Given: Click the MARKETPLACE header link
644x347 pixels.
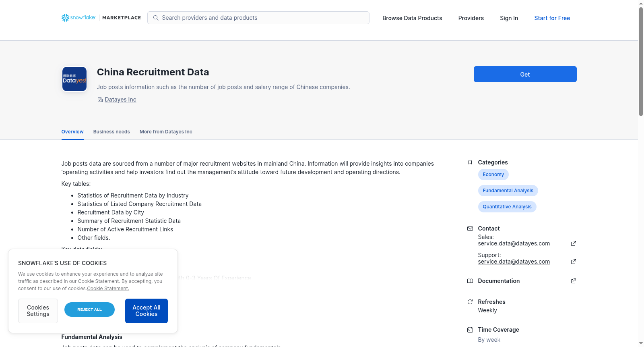Looking at the screenshot, I should (x=122, y=18).
